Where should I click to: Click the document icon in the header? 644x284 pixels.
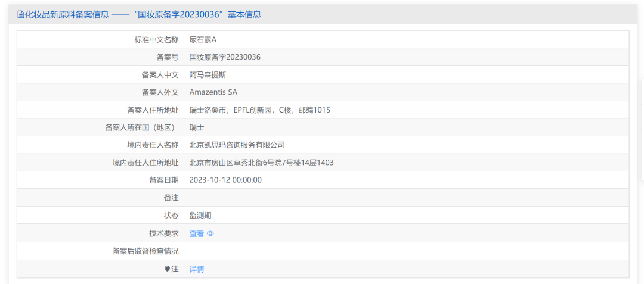[x=20, y=15]
